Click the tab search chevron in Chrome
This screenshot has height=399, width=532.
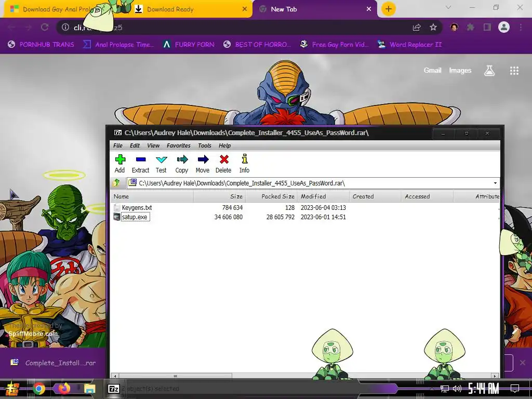(x=448, y=7)
